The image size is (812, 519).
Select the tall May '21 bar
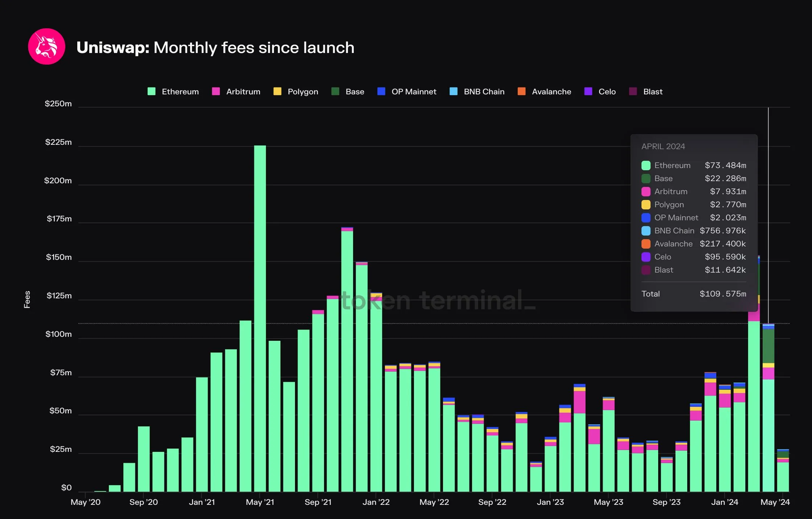(x=260, y=319)
